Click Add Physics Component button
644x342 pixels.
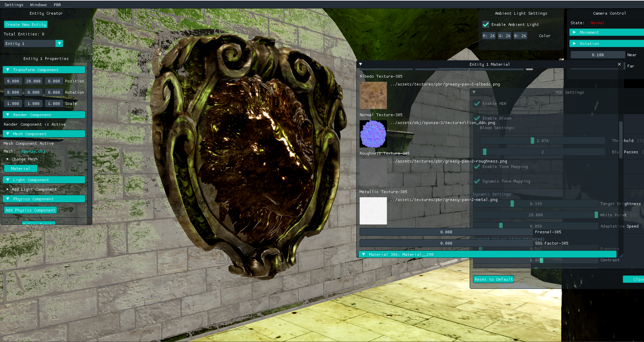30,210
